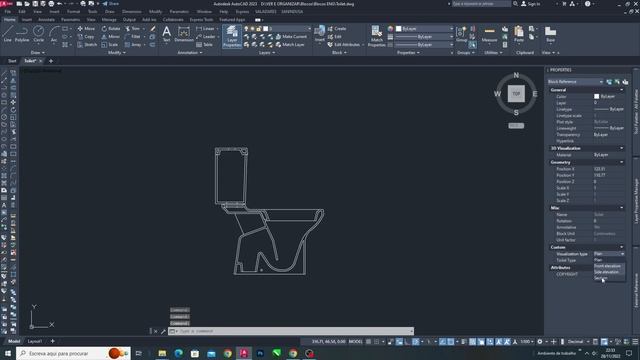Open Windows Start menu
Viewport: 640px width, 360px height.
point(8,353)
